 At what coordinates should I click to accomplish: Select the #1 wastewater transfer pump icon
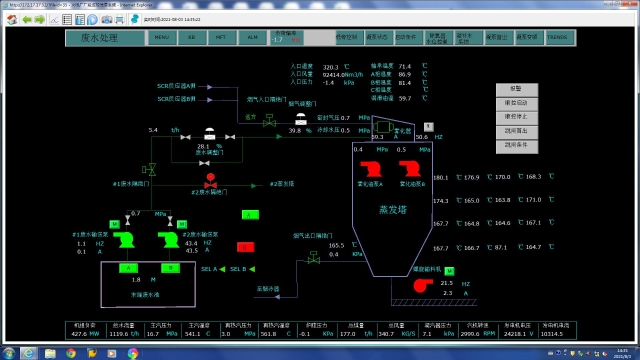124,240
